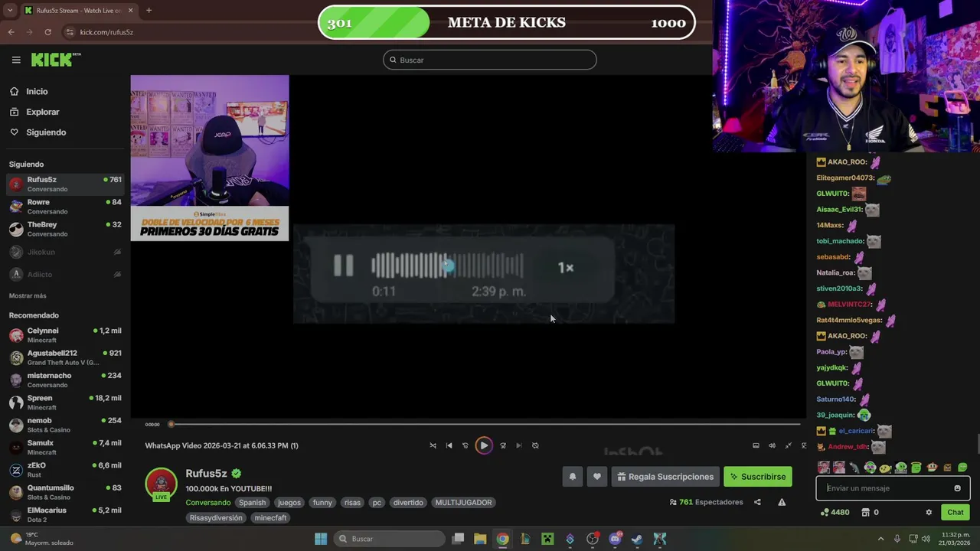Screen dimensions: 980x551
Task: Skip to next track in player
Action: 519,445
